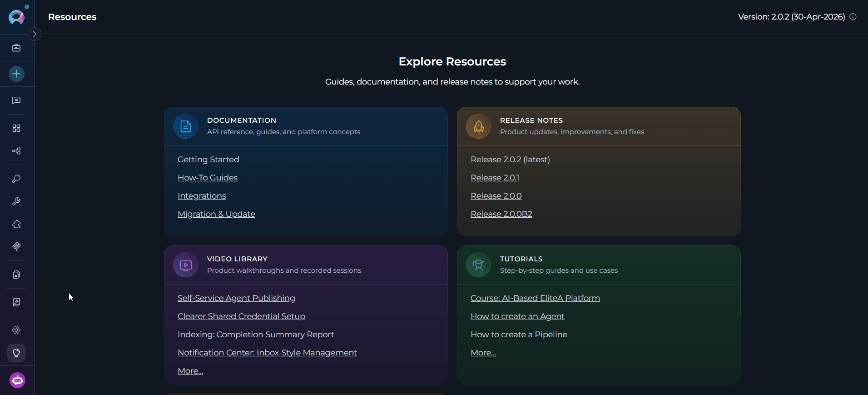Screen dimensions: 868x395
Task: Expand the sidebar with the chevron arrow
Action: 35,34
